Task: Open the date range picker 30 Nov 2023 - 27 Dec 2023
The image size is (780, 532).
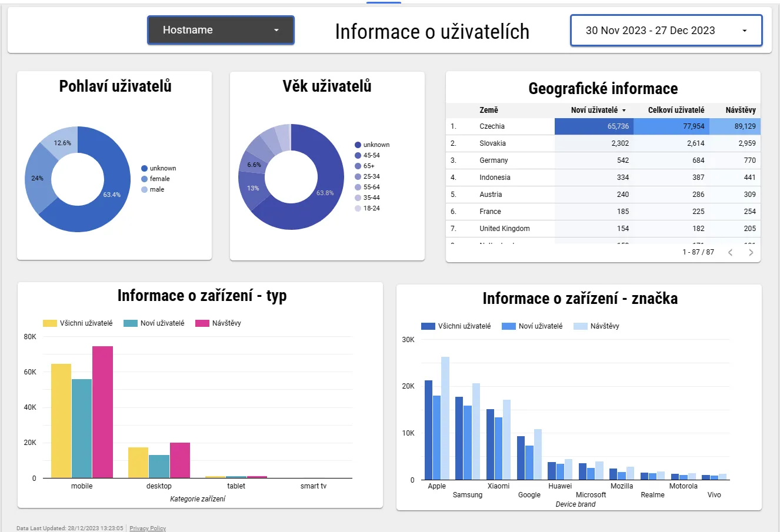Action: [666, 31]
